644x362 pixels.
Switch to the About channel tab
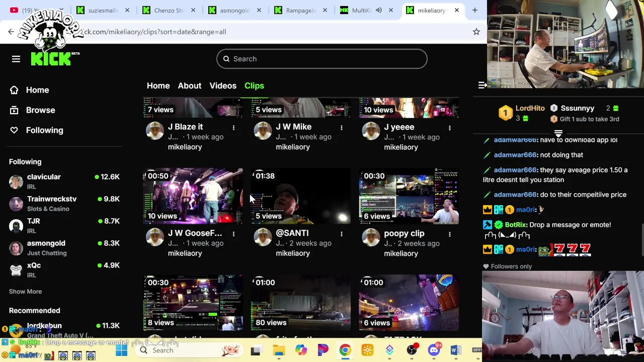[x=189, y=85]
